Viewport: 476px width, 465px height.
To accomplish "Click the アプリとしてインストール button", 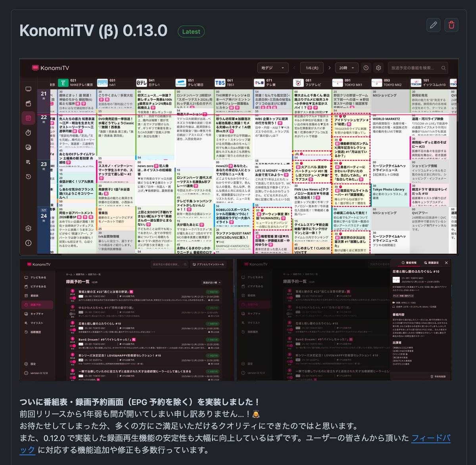I will [x=208, y=264].
